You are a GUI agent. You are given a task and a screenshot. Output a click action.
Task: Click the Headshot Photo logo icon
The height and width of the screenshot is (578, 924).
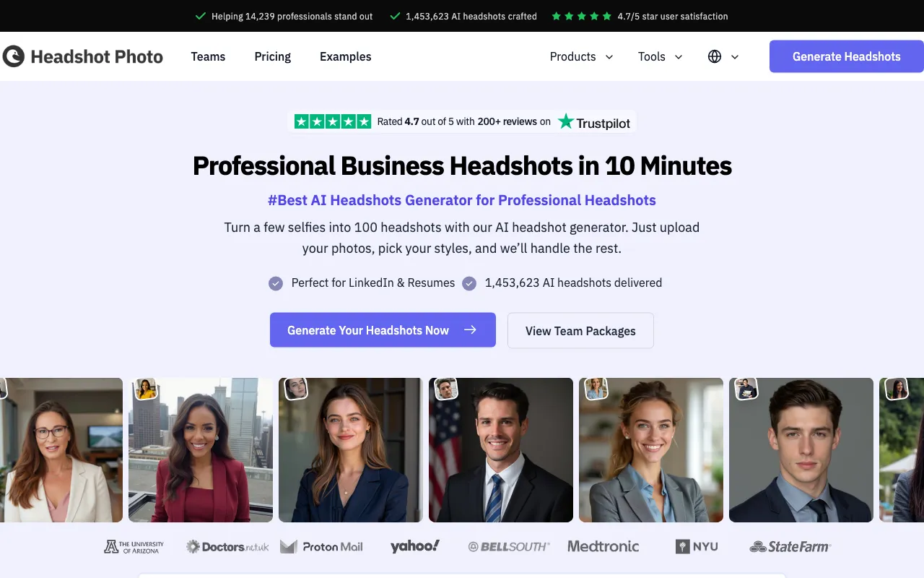click(13, 56)
